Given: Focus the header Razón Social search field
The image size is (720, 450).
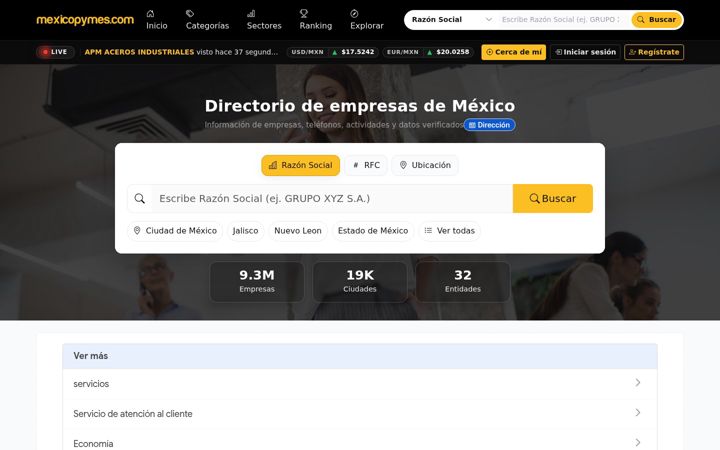Looking at the screenshot, I should pos(562,20).
